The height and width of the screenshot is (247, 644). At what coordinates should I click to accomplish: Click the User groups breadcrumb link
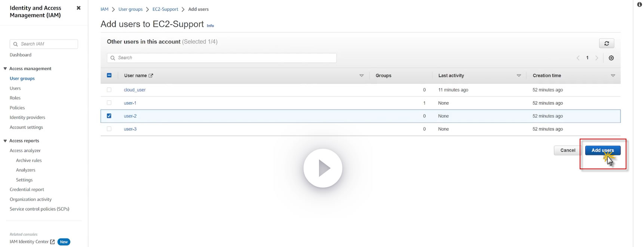pyautogui.click(x=131, y=9)
